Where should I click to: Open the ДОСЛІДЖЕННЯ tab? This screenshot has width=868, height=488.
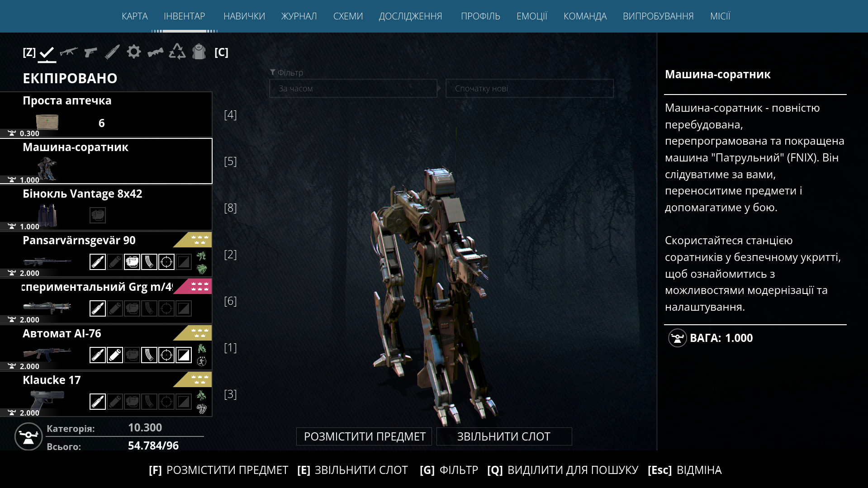[x=410, y=16]
